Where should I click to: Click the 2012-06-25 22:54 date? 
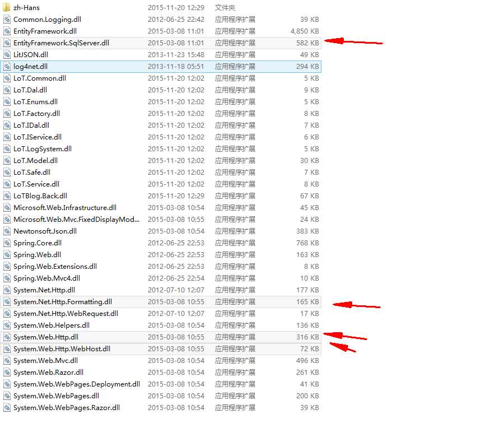click(176, 278)
